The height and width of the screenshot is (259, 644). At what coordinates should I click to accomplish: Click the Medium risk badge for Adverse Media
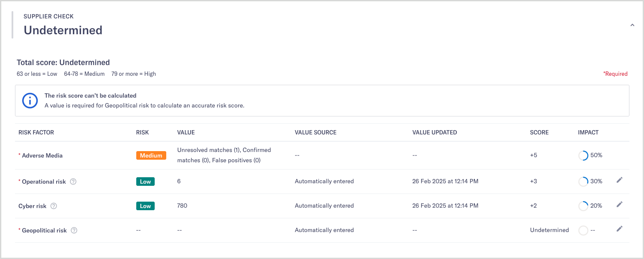151,155
